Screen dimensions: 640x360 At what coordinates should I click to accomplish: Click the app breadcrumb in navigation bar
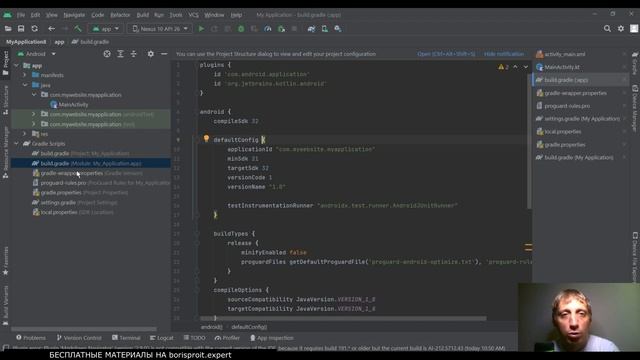(x=59, y=42)
